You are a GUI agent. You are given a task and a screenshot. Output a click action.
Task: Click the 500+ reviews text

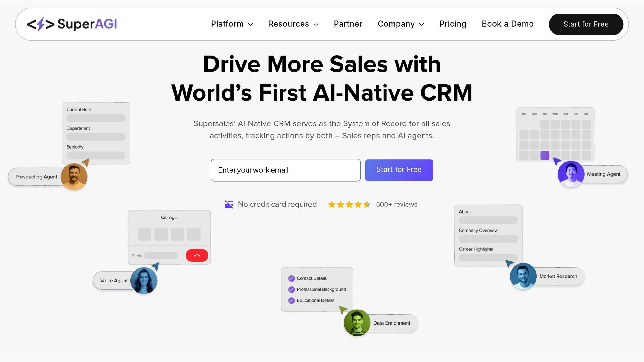pos(397,205)
